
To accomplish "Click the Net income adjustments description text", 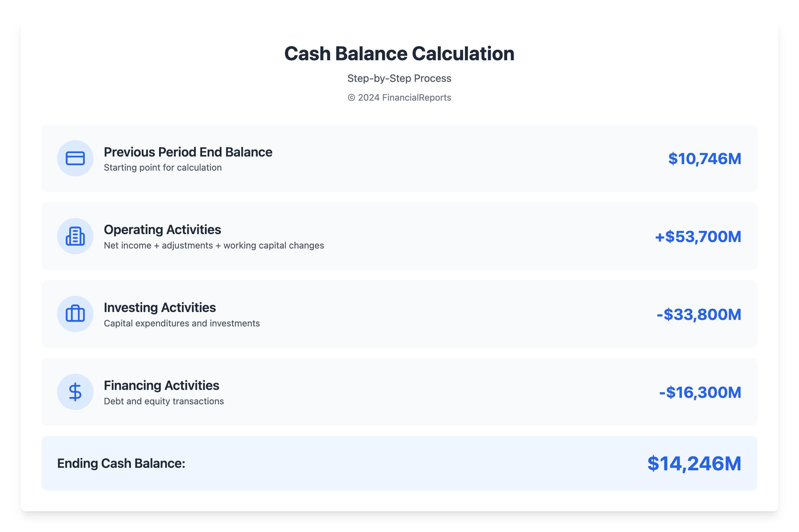I will (x=214, y=246).
